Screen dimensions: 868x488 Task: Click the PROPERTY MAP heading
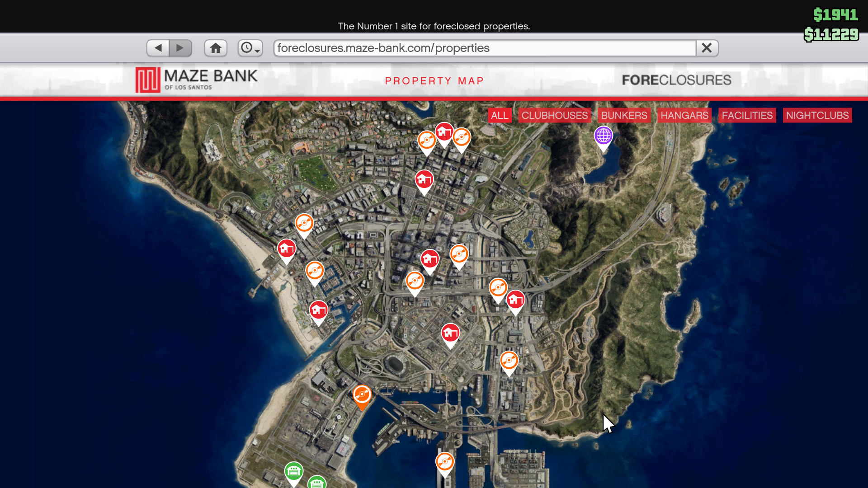[x=434, y=81]
